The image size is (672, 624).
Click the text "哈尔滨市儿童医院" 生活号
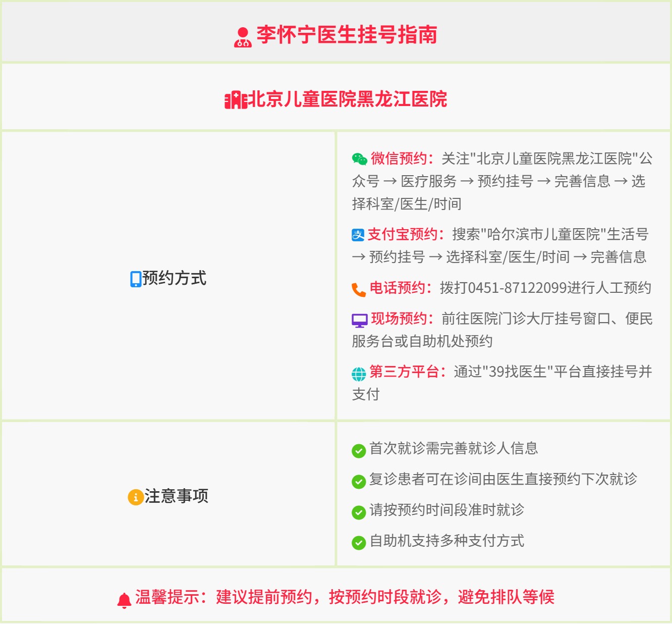point(565,234)
